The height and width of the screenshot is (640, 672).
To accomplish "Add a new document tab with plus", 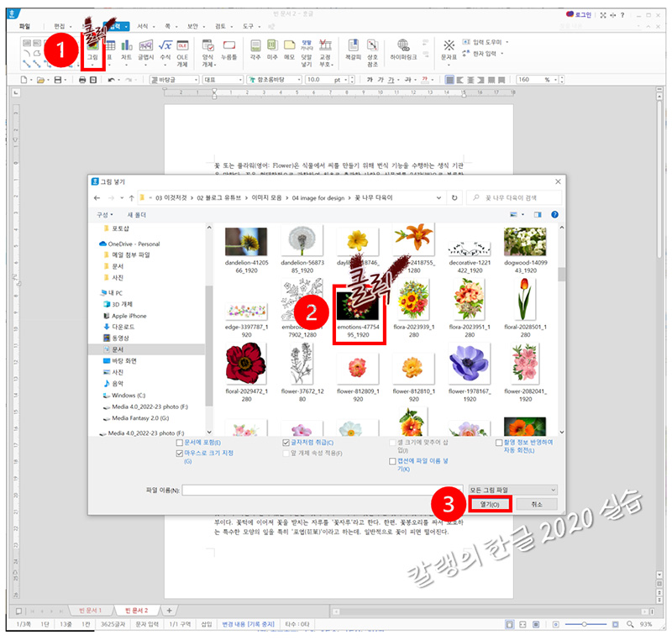I will [x=169, y=611].
